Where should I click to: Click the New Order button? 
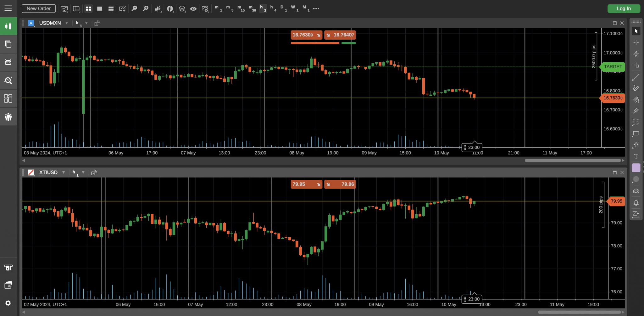coord(38,8)
